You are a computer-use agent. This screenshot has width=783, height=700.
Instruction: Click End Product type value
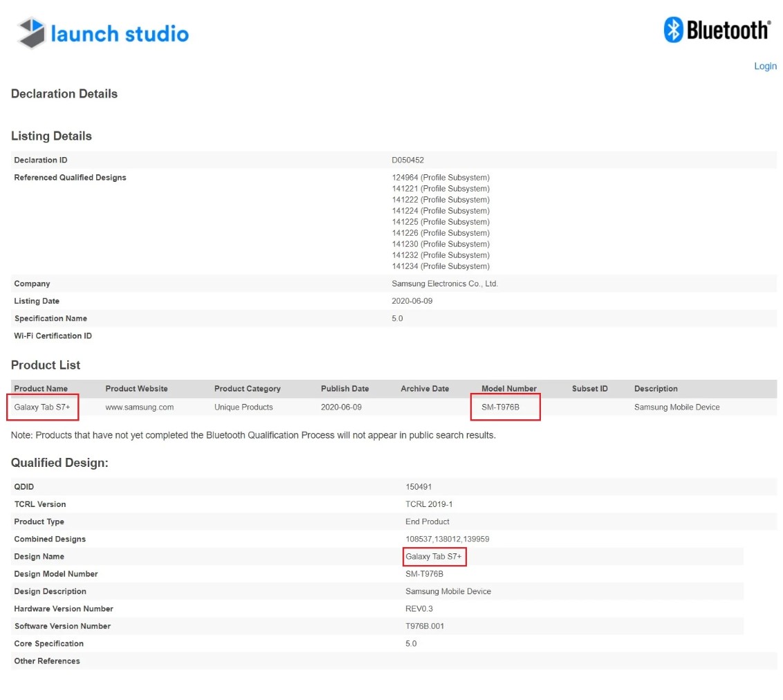[427, 522]
